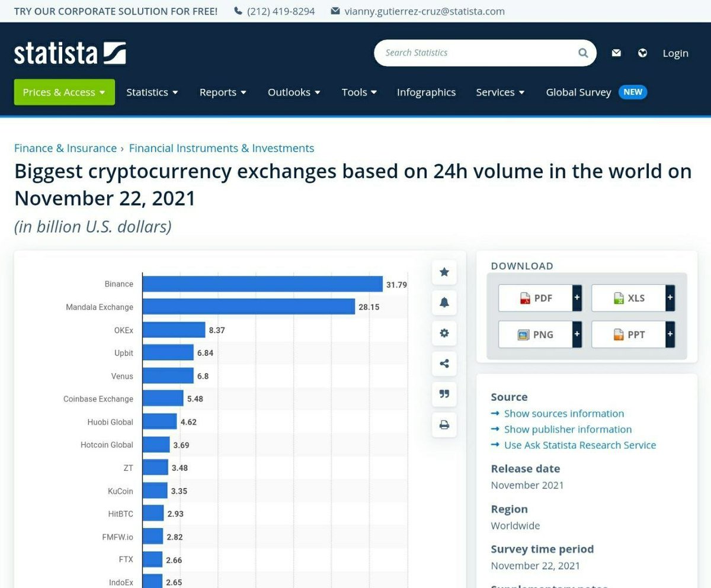Click the Coinbase Exchange label
This screenshot has width=711, height=588.
point(98,399)
